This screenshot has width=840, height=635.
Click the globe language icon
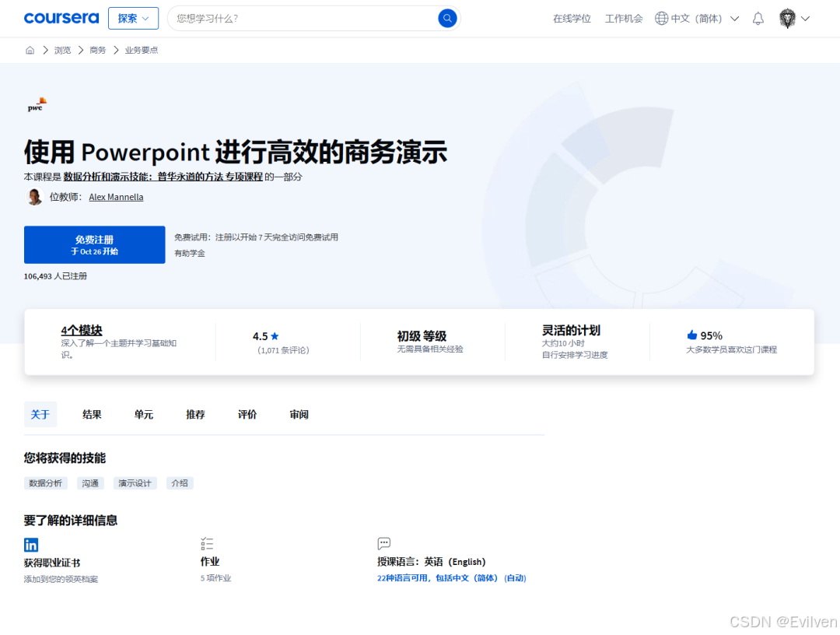tap(662, 19)
